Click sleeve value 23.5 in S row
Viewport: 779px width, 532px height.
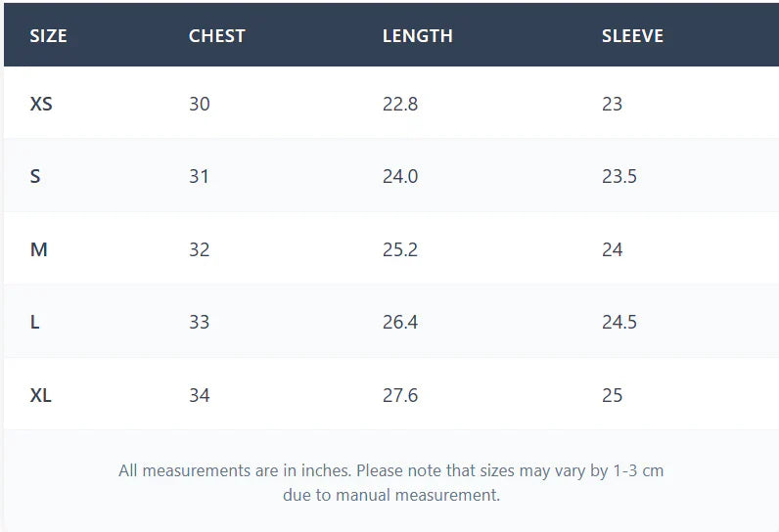click(x=619, y=177)
